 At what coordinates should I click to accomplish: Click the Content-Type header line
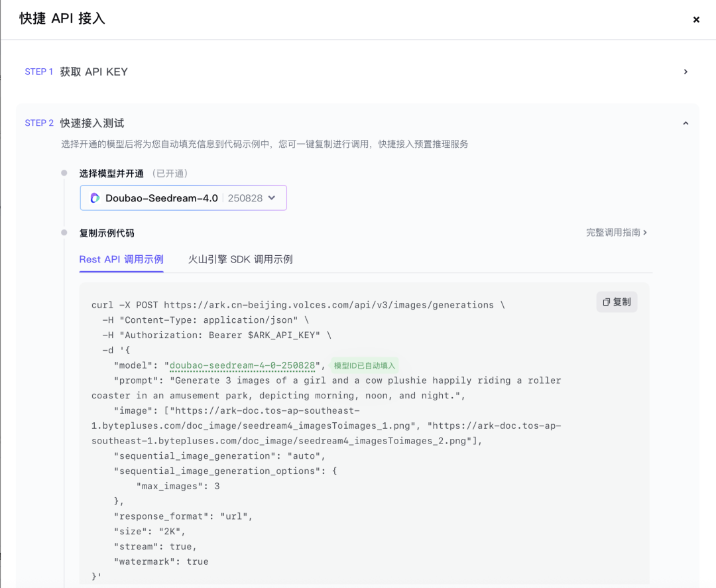[x=206, y=320]
